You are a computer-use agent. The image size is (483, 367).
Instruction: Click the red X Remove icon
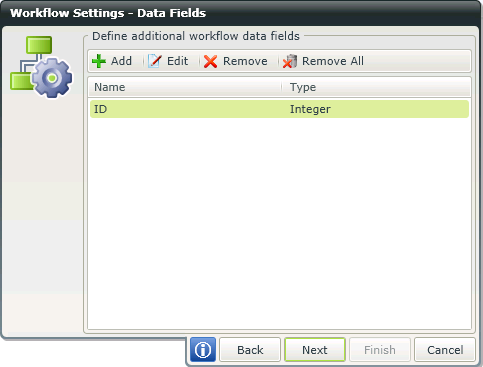click(x=210, y=61)
